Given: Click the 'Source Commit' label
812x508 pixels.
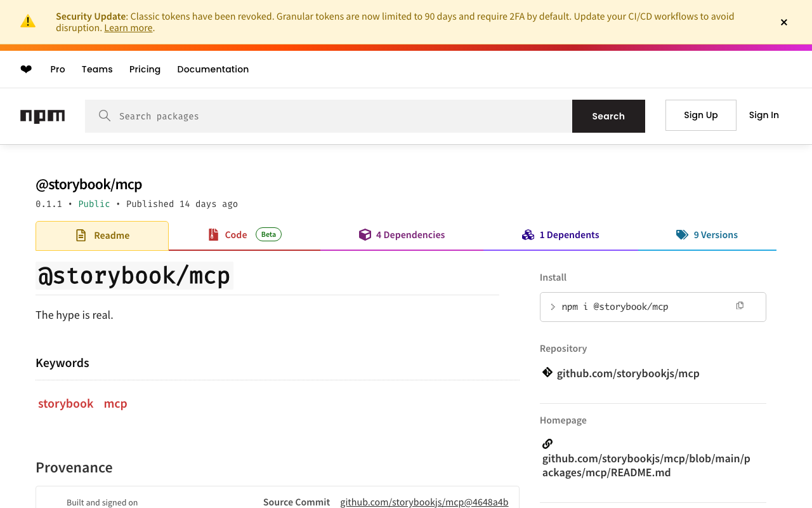Looking at the screenshot, I should pos(296,502).
